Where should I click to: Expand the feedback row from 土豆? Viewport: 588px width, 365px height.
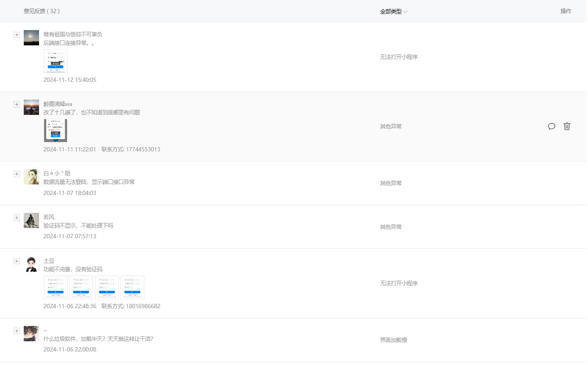(17, 261)
